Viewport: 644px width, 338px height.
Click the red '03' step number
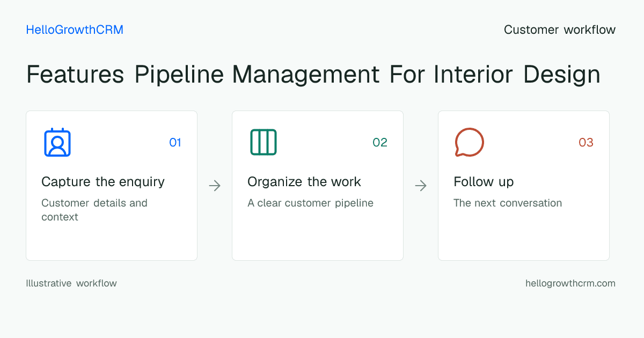[x=586, y=142]
